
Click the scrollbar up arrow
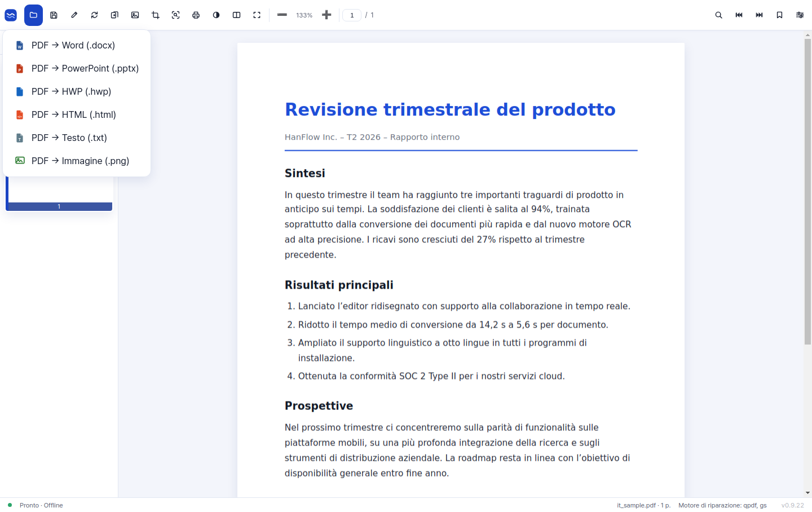(x=807, y=35)
